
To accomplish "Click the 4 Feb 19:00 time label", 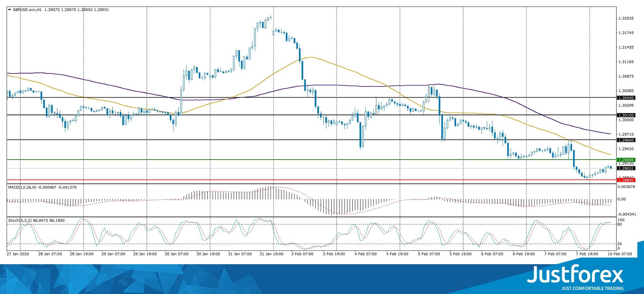I will click(x=397, y=254).
